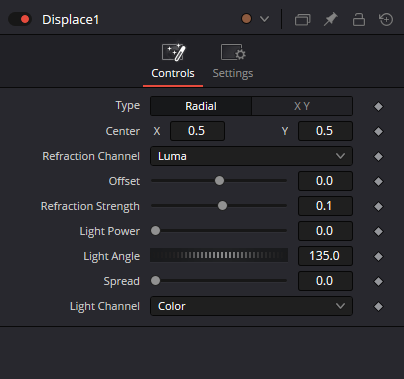Click the Light Angle label
The width and height of the screenshot is (404, 379).
pos(112,256)
